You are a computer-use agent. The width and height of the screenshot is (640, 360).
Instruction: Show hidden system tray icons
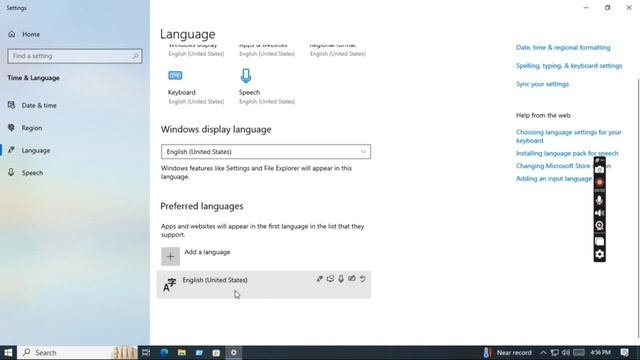(543, 353)
